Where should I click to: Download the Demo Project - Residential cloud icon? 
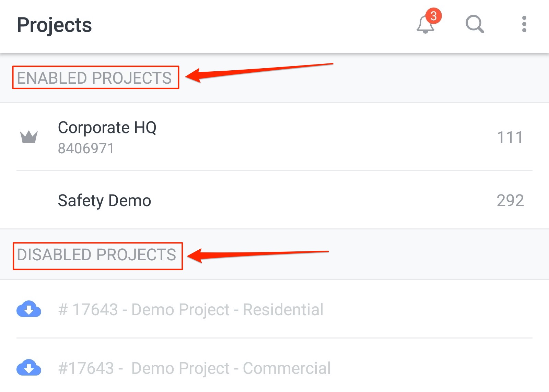coord(29,309)
